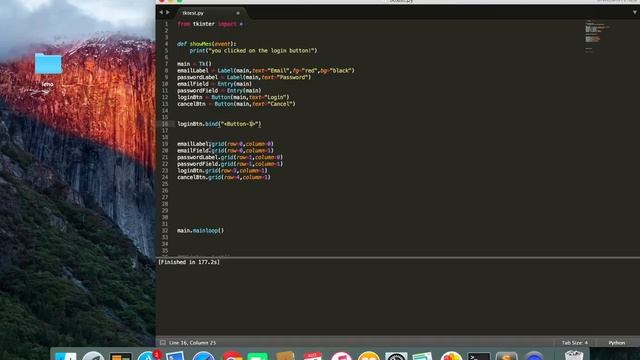Close the tktest.py tab using its dot
Screen dimensions: 640x360
coord(238,13)
